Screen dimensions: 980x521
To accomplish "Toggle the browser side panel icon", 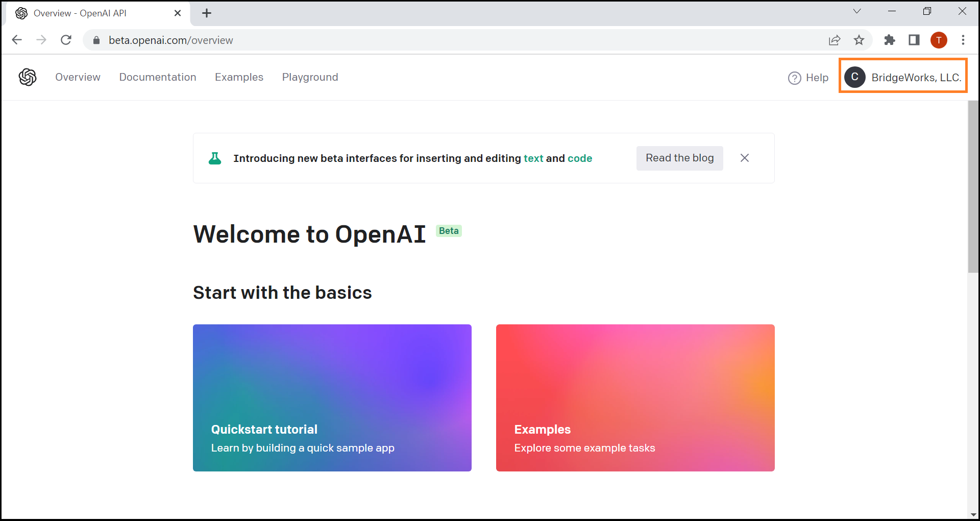I will 914,40.
